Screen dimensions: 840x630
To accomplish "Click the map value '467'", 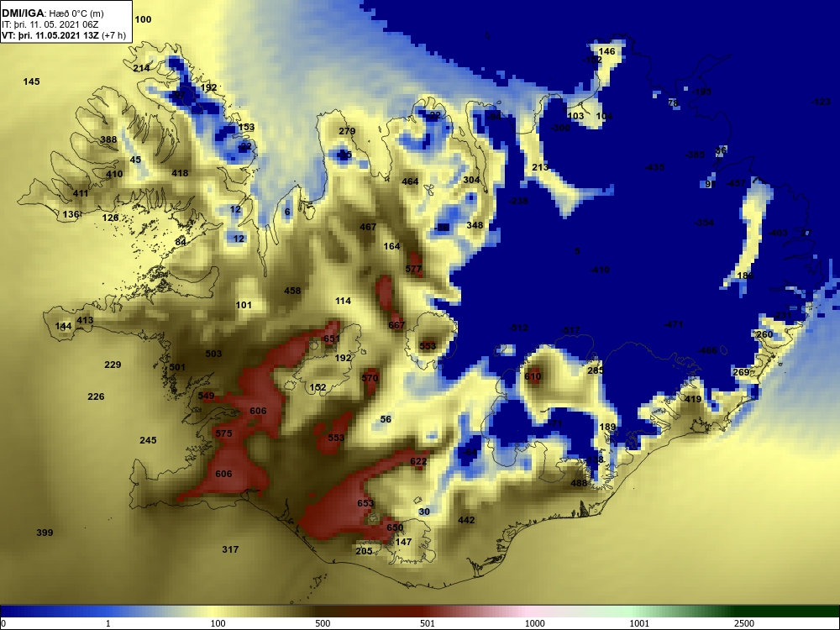I will coord(368,227).
